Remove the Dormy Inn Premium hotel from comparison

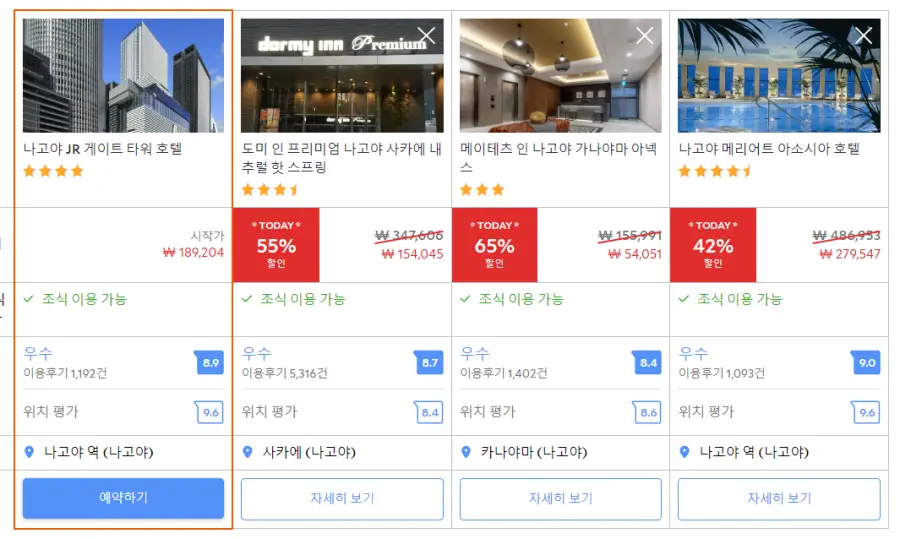tap(426, 36)
